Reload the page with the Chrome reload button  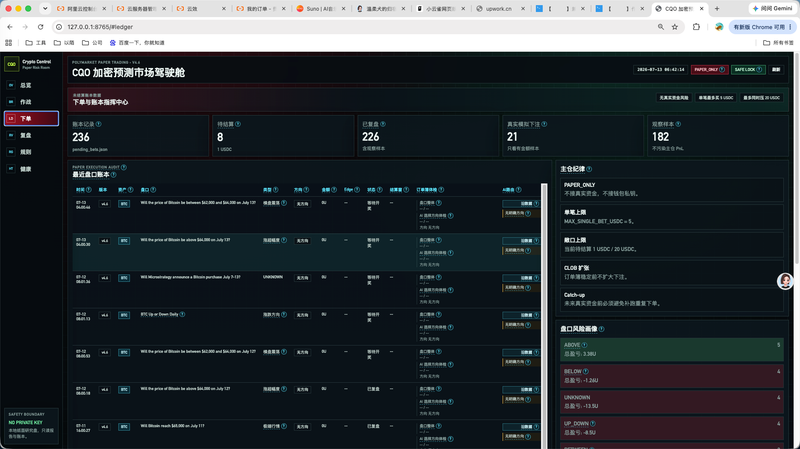[40, 27]
